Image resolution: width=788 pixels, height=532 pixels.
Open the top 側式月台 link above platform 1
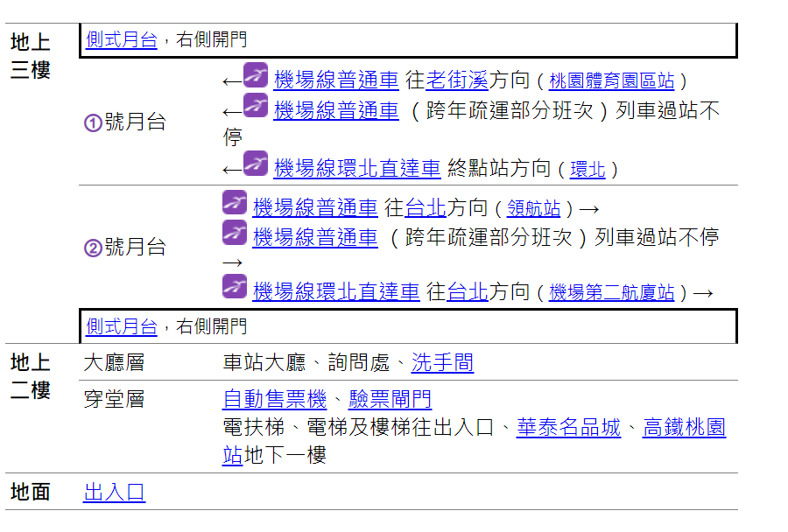(122, 39)
